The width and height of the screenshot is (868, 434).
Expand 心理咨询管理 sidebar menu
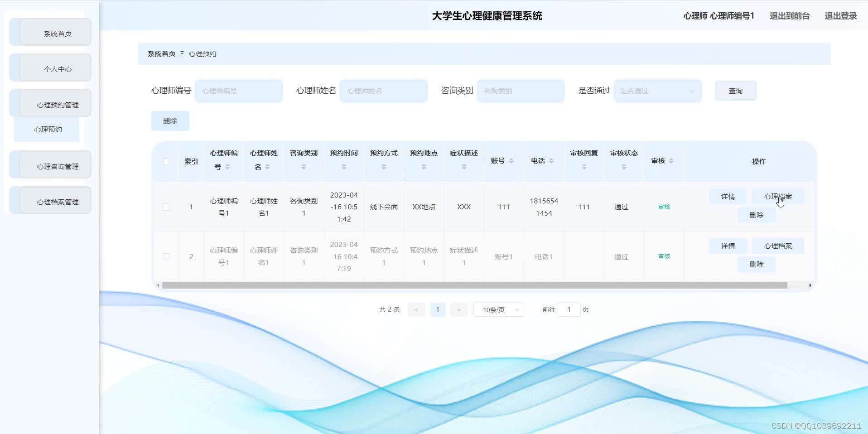tap(50, 165)
